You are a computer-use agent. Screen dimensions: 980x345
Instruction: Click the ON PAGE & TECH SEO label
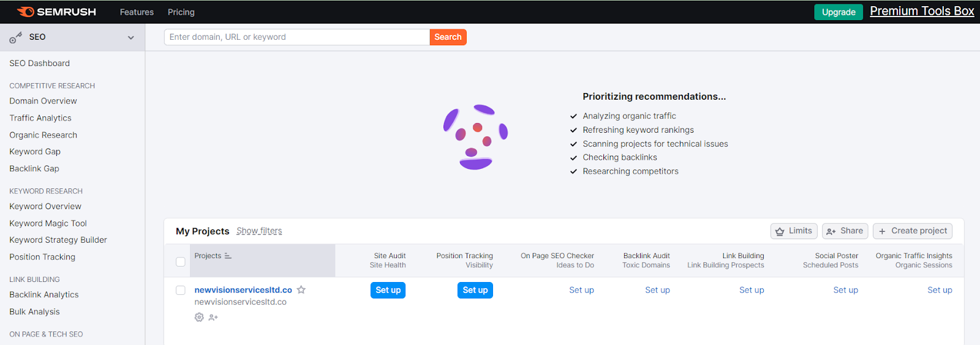(x=46, y=335)
